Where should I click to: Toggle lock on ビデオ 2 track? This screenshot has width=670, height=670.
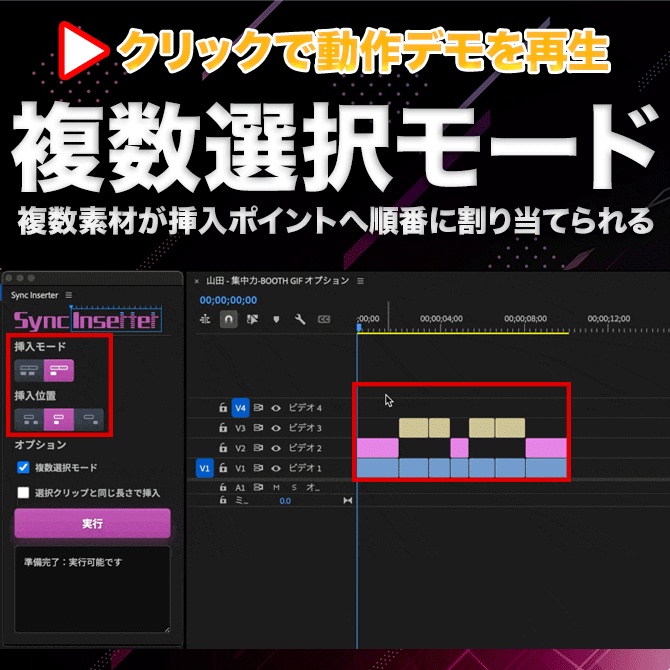[223, 447]
